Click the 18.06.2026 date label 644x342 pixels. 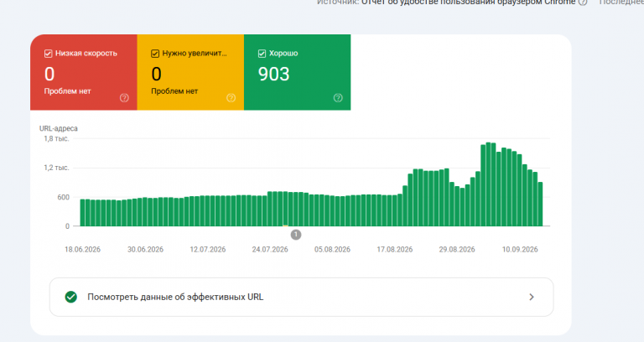(82, 249)
